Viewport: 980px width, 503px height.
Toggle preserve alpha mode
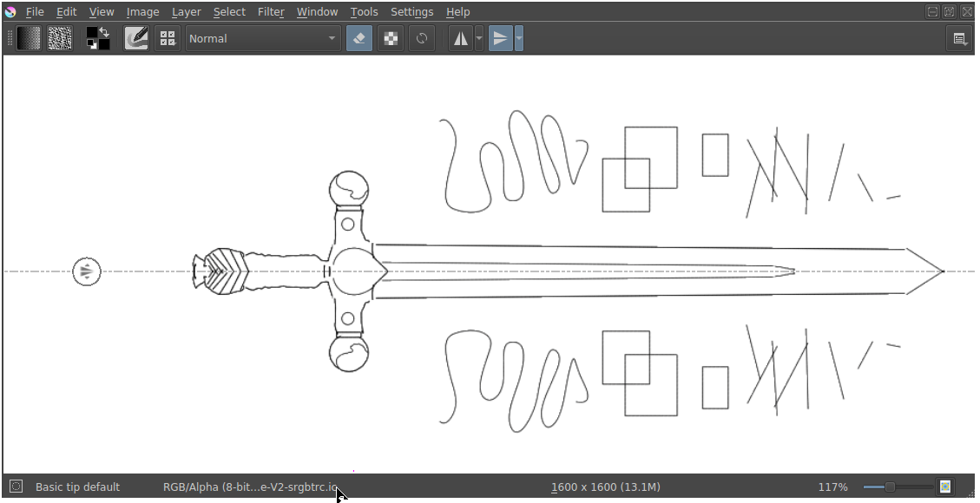coord(391,37)
